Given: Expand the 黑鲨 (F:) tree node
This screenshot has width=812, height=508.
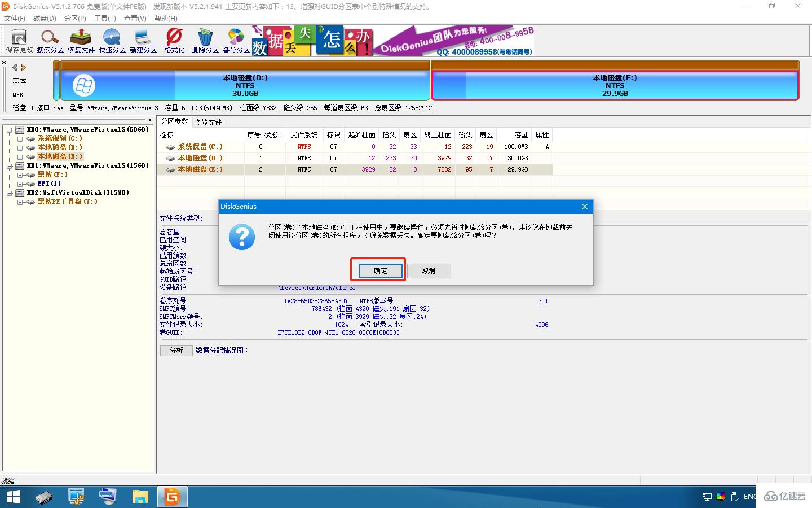Looking at the screenshot, I should click(20, 175).
